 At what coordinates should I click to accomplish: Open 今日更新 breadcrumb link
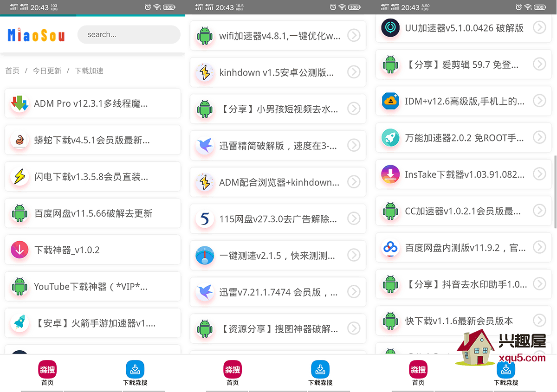(x=47, y=71)
